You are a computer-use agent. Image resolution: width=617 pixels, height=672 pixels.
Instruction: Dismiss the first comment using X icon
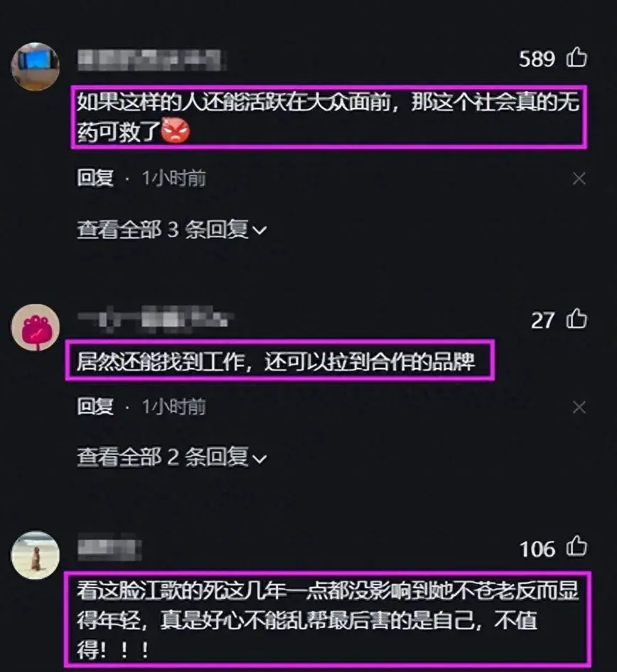pos(579,179)
